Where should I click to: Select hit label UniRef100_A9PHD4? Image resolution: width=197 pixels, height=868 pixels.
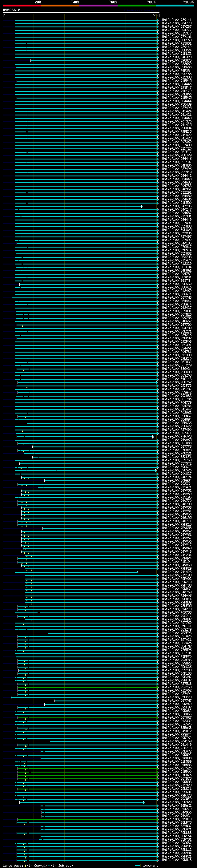[x=176, y=128]
